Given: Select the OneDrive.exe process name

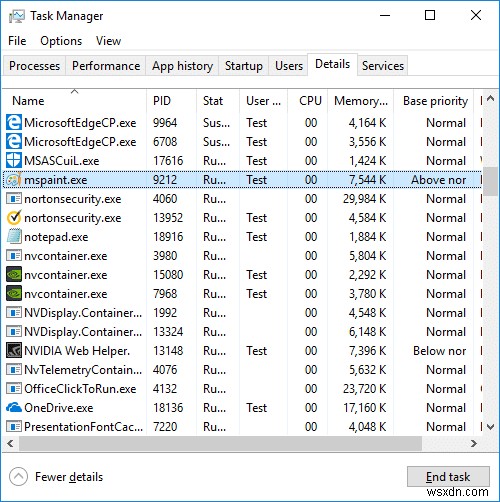Looking at the screenshot, I should (x=59, y=408).
